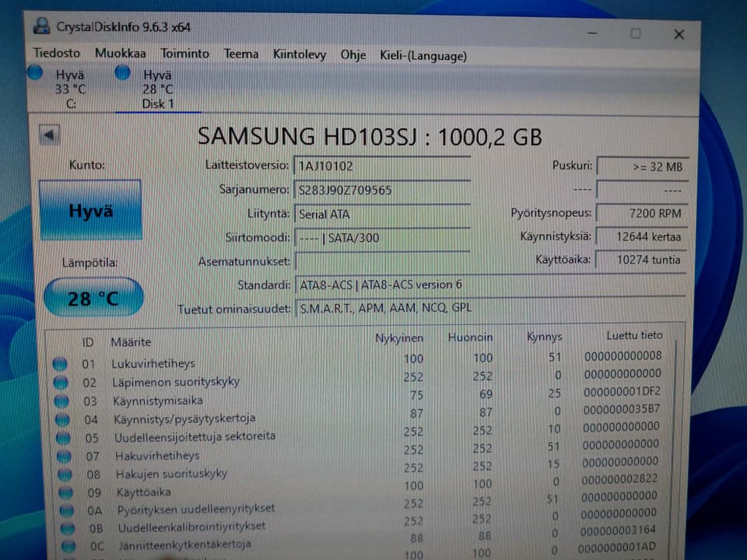Viewport: 747px width, 560px height.
Task: Click the Määrite column header
Action: [x=131, y=342]
